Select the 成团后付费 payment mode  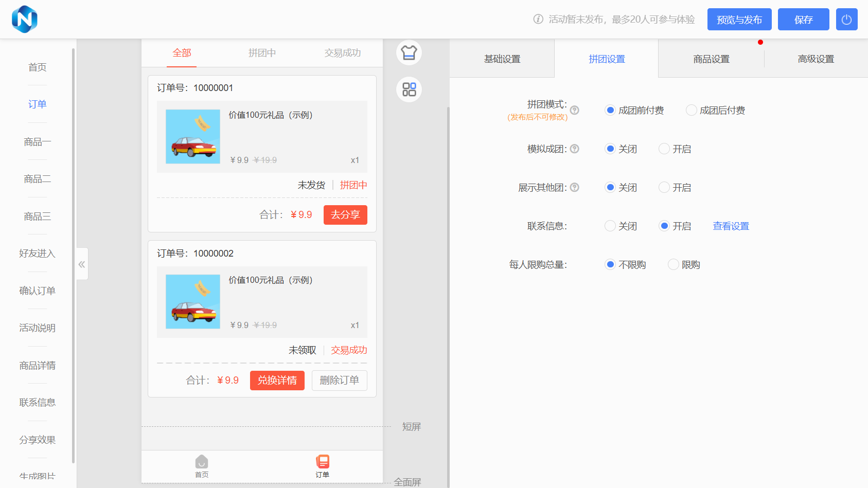[691, 110]
